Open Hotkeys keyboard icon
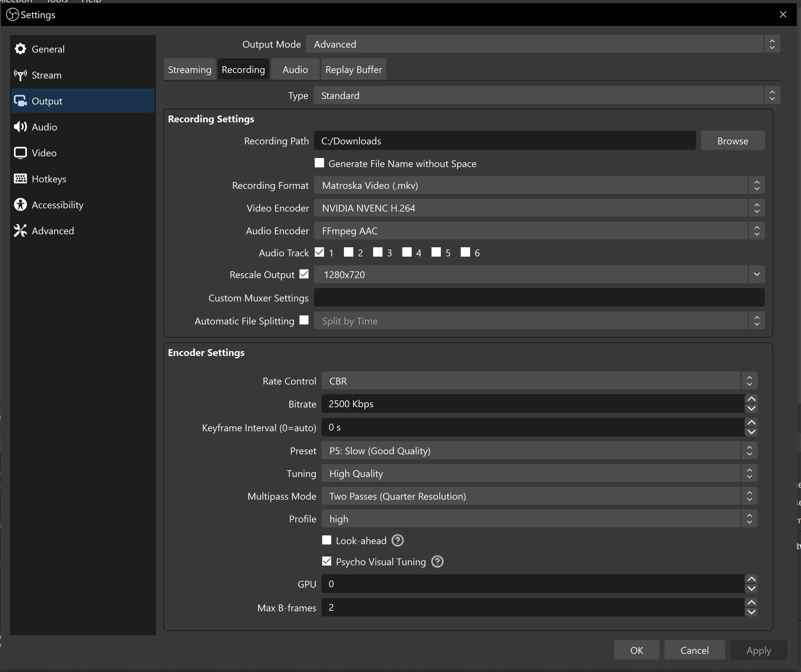801x672 pixels. 20,178
